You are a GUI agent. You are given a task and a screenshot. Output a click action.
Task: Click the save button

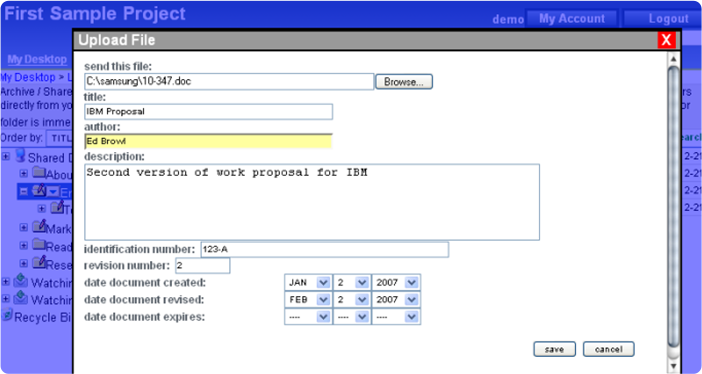point(554,349)
